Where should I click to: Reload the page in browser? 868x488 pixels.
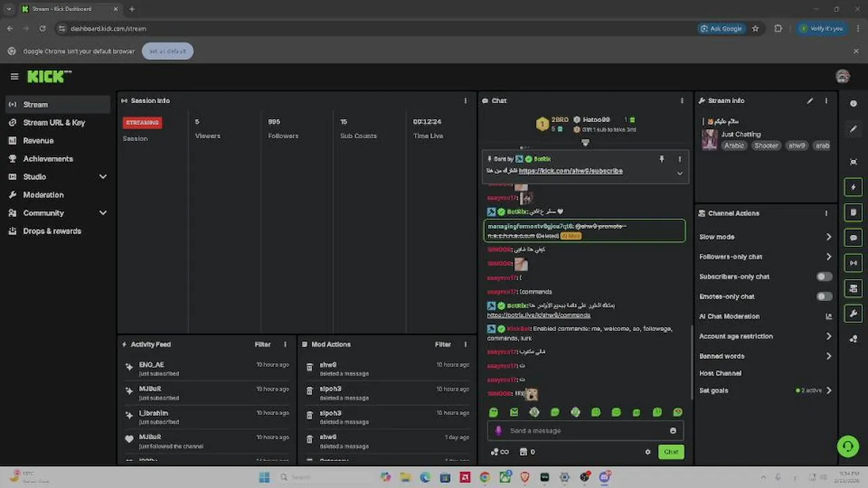[x=42, y=28]
